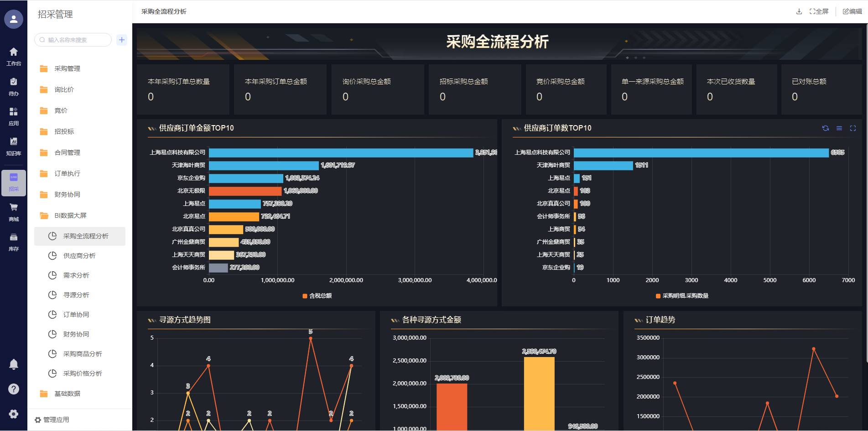Viewport: 868px width, 431px height.
Task: Open notifications bell icon in sidebar
Action: pos(14,364)
